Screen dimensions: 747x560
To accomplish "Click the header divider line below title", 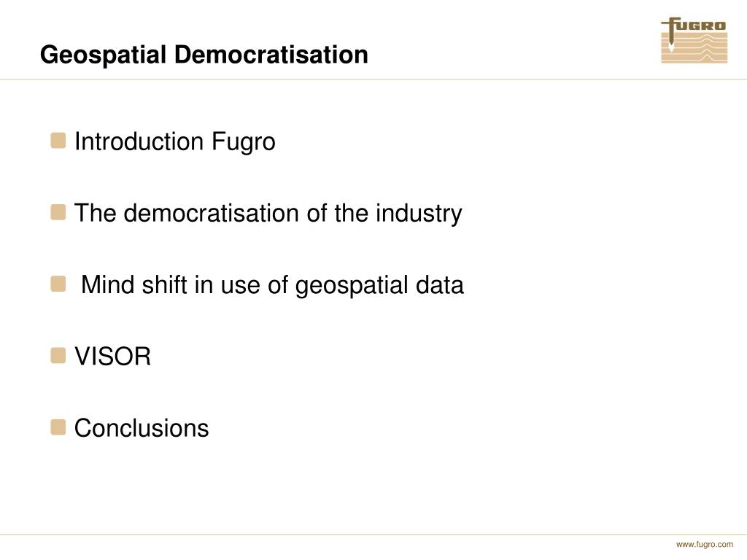I will (x=373, y=79).
